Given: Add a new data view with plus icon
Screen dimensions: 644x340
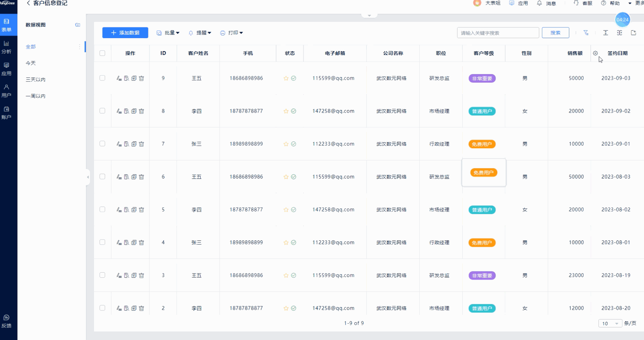Looking at the screenshot, I should (78, 25).
